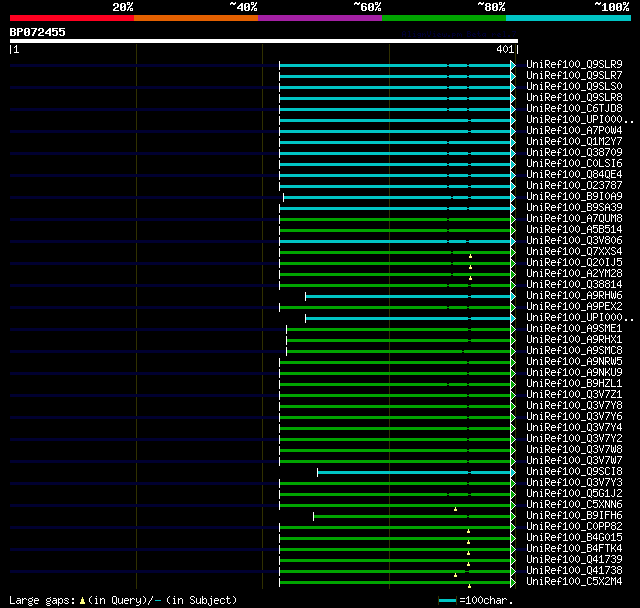Open the UniRef100_Q9SLR8 hit label
Screen dimensions: 640x608
[x=574, y=98]
